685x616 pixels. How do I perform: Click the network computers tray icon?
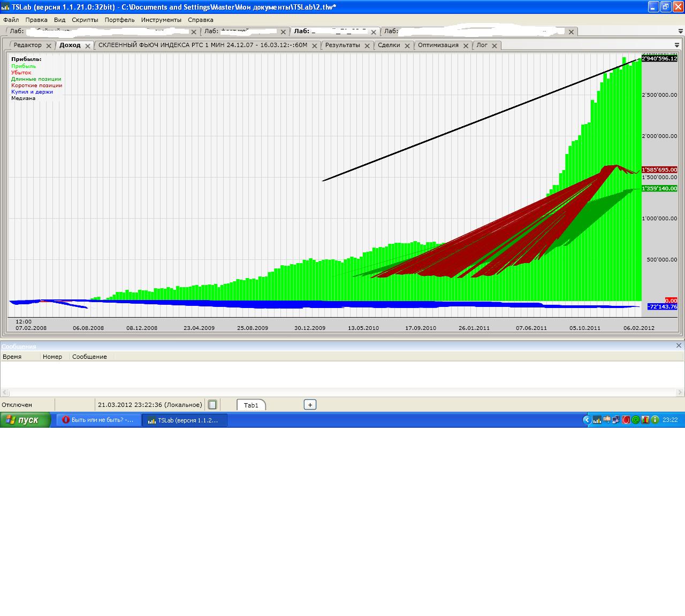tap(616, 420)
